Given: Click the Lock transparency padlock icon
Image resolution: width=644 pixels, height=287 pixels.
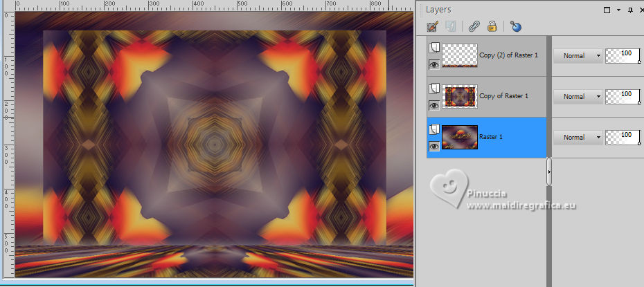Looking at the screenshot, I should coord(492,27).
